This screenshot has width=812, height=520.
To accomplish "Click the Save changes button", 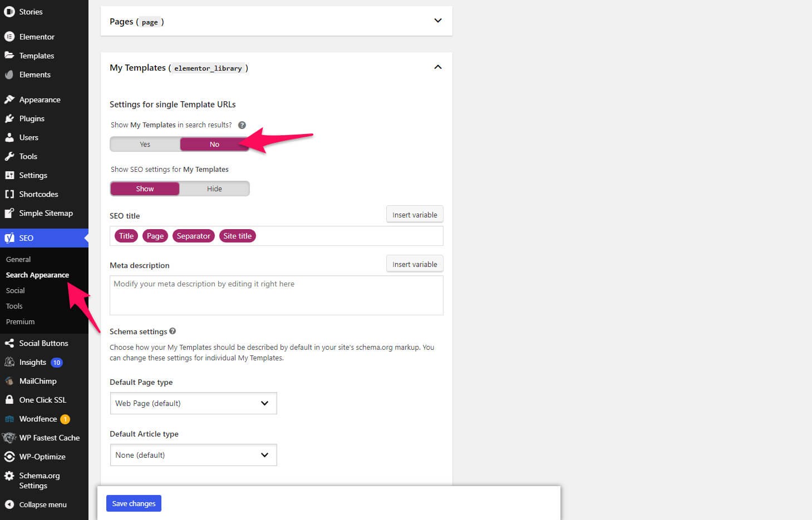I will (x=134, y=503).
